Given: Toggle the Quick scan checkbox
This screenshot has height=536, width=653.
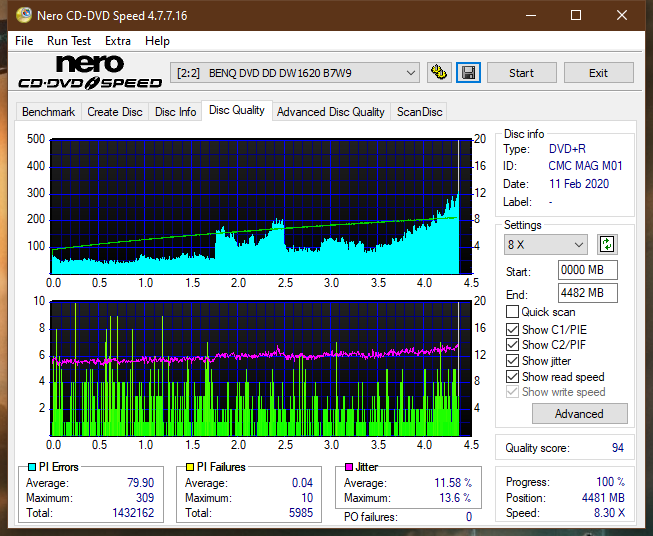Looking at the screenshot, I should coord(512,312).
